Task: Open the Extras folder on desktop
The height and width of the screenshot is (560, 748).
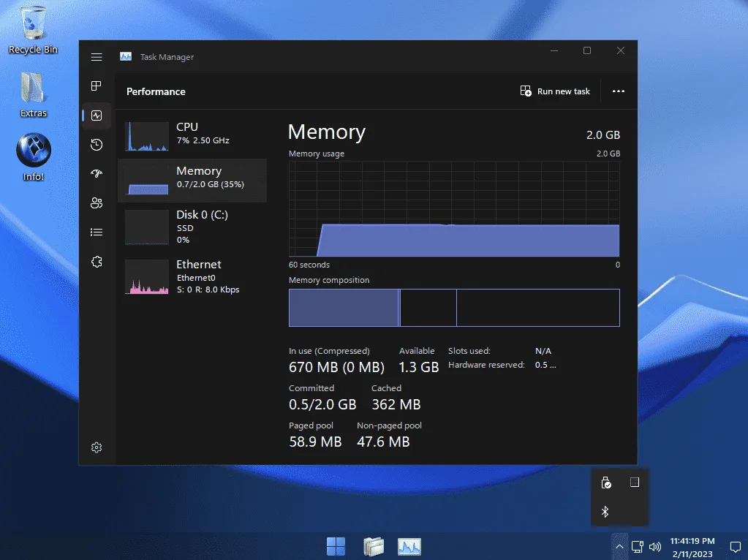Action: tap(34, 94)
